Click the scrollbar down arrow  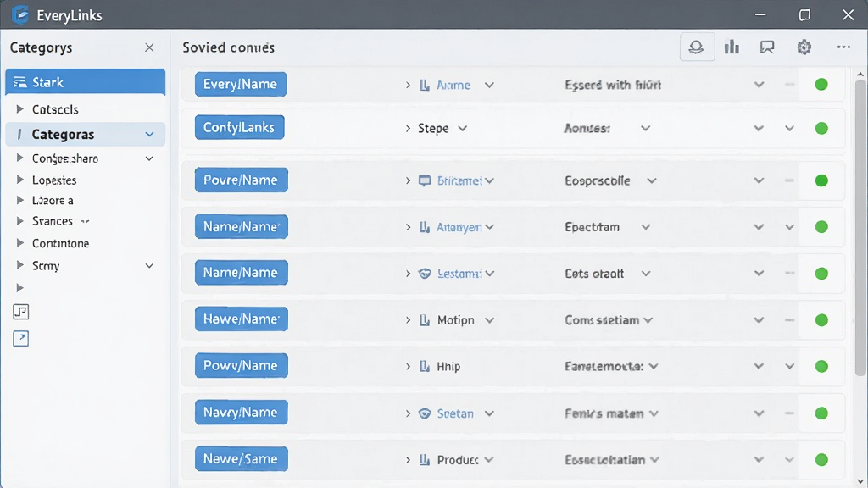(x=860, y=481)
